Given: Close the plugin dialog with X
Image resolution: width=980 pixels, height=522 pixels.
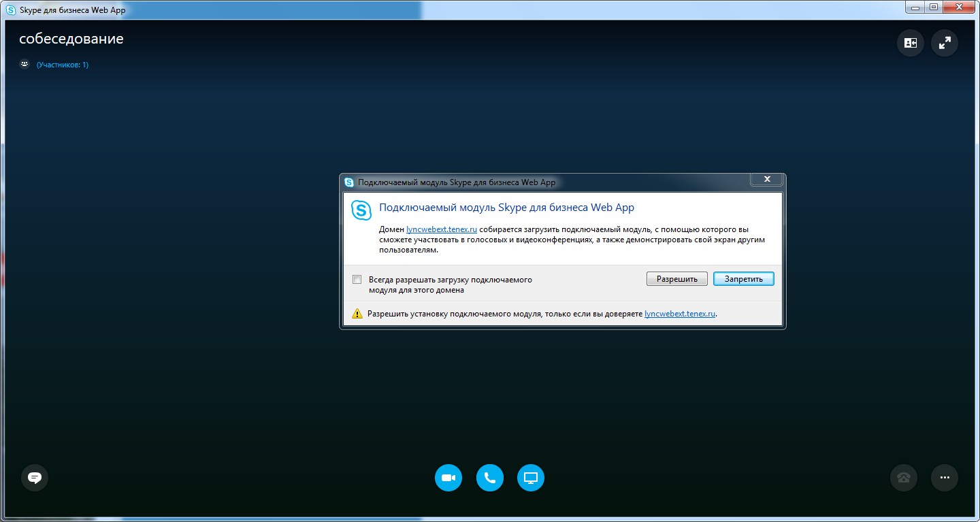Looking at the screenshot, I should point(767,179).
